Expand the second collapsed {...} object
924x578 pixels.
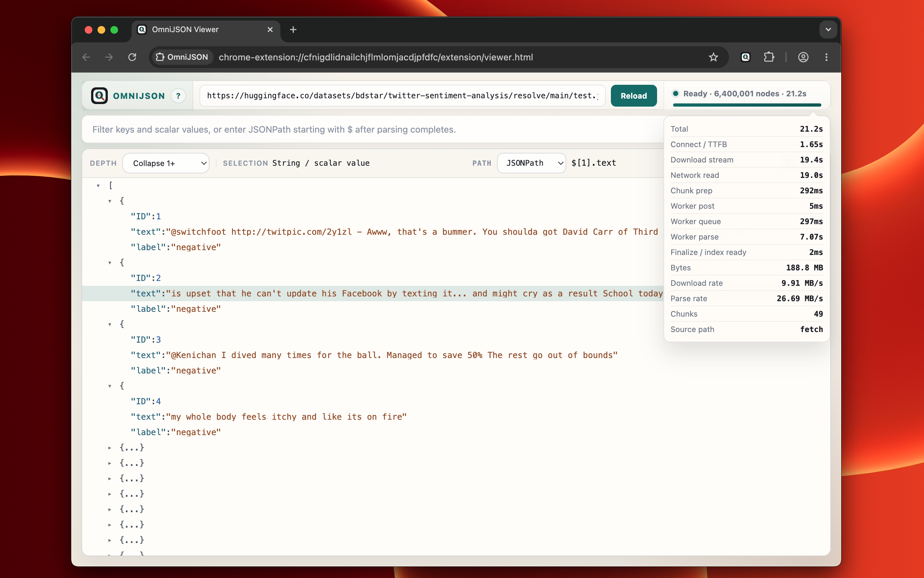[x=110, y=463]
